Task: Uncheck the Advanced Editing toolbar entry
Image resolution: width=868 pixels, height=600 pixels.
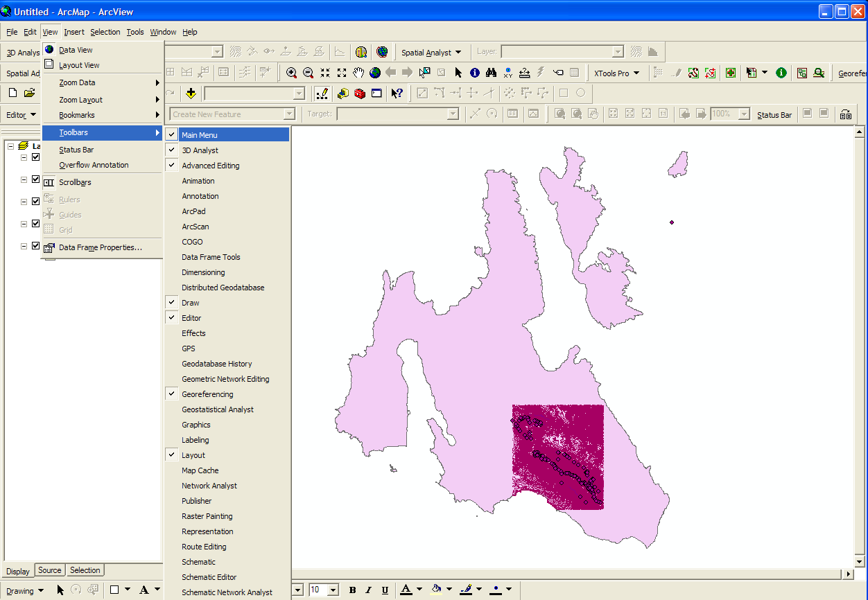Action: (227, 166)
